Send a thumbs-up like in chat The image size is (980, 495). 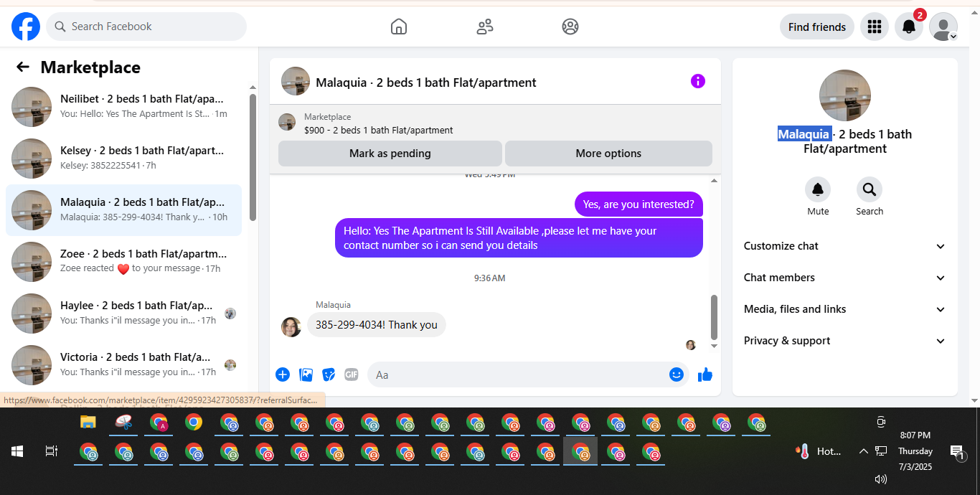click(x=705, y=374)
